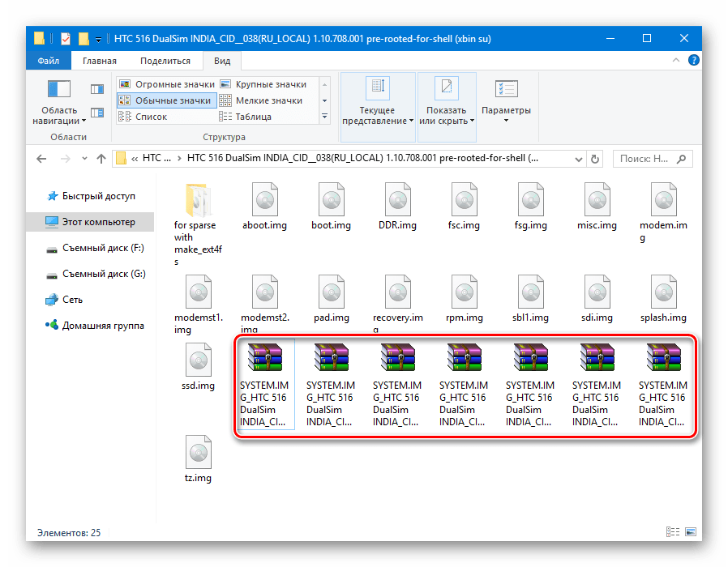Open recent locations dropdown arrow

[x=84, y=159]
